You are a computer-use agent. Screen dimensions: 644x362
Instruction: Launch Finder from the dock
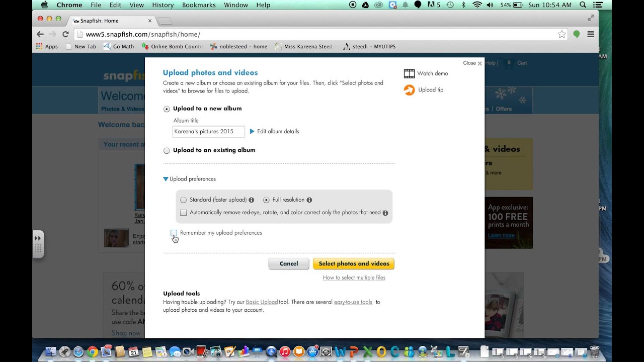(x=52, y=352)
